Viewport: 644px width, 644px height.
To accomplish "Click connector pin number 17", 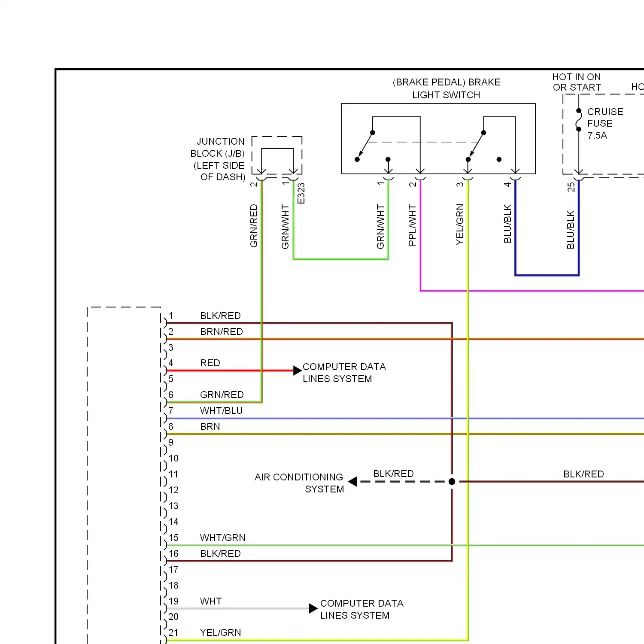I will [x=173, y=569].
